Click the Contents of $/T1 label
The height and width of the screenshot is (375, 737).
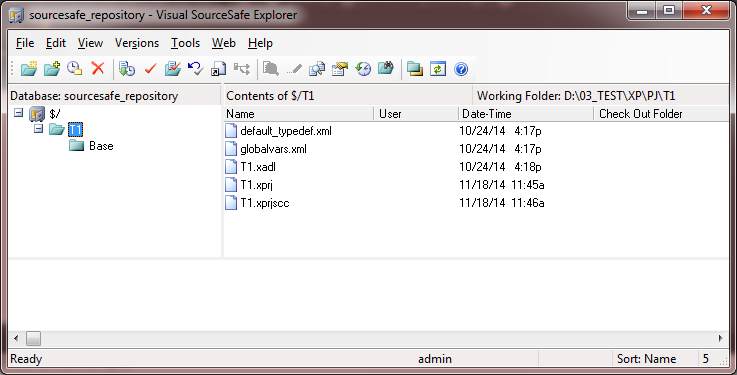pyautogui.click(x=270, y=96)
